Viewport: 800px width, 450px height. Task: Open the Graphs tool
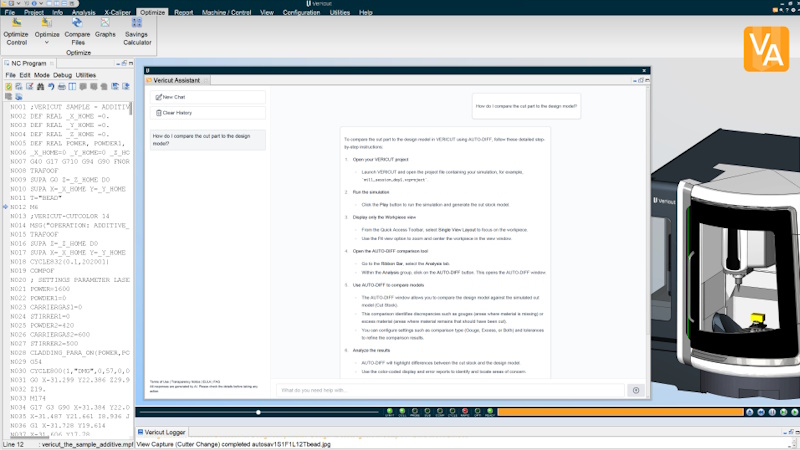(x=105, y=28)
